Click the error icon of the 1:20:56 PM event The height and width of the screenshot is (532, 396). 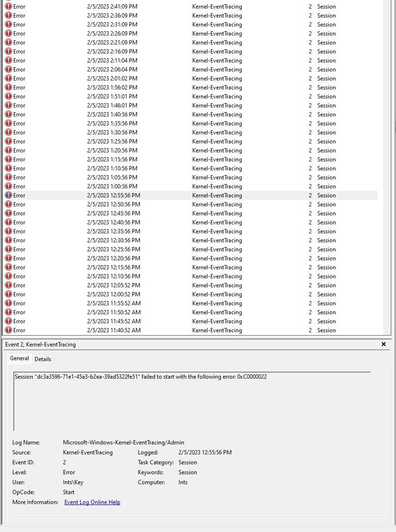(x=9, y=151)
